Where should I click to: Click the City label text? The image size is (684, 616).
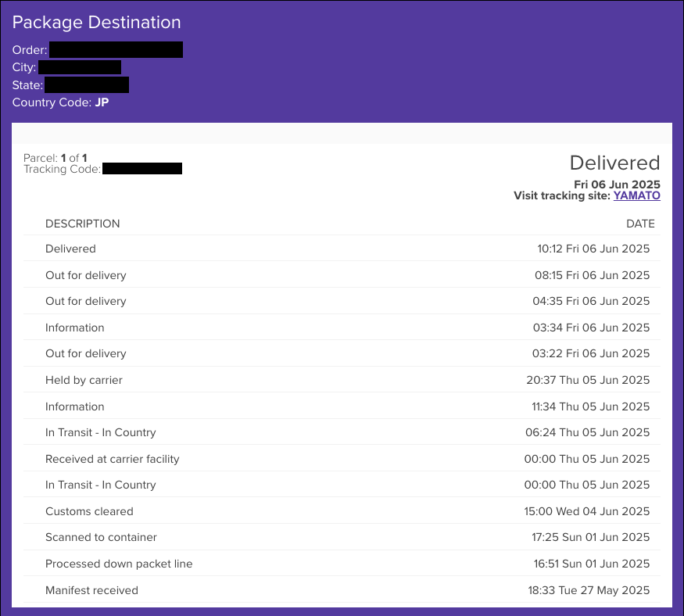pyautogui.click(x=24, y=68)
